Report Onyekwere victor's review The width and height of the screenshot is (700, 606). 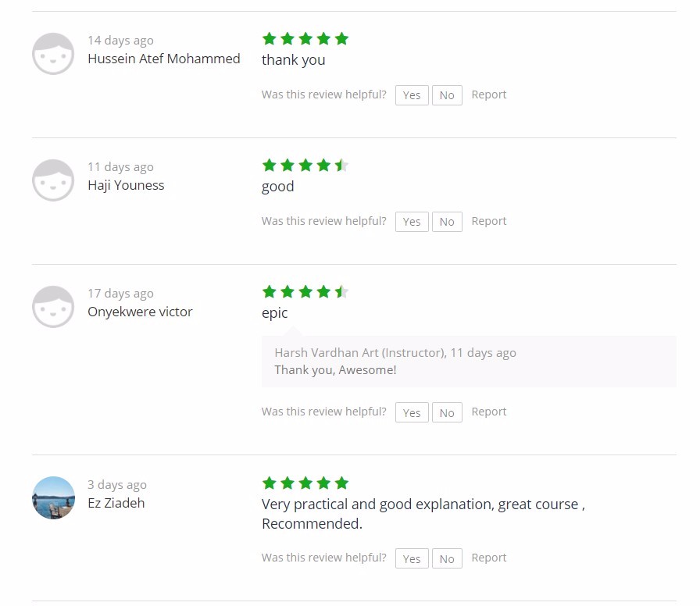click(489, 412)
